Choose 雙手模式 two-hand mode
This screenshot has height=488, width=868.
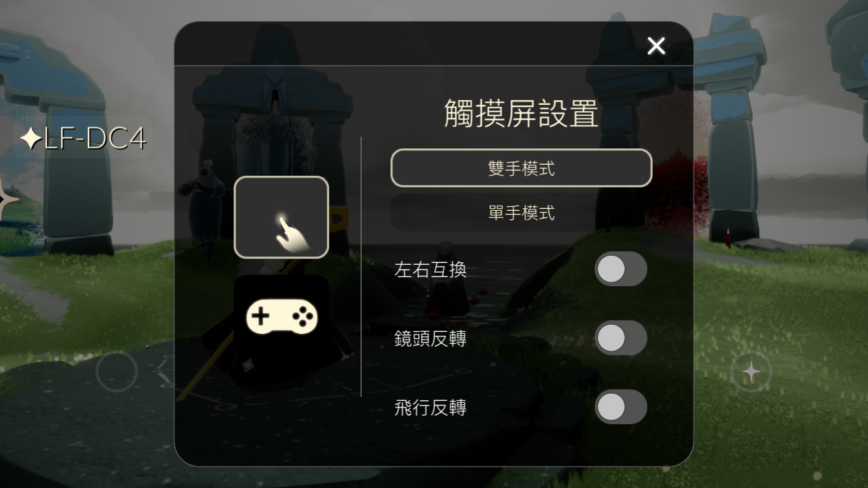point(521,169)
